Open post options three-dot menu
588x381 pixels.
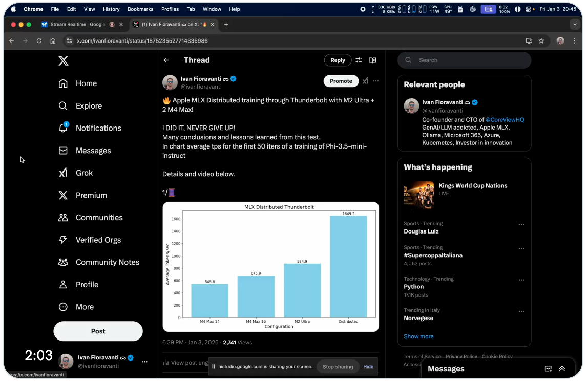(x=376, y=81)
